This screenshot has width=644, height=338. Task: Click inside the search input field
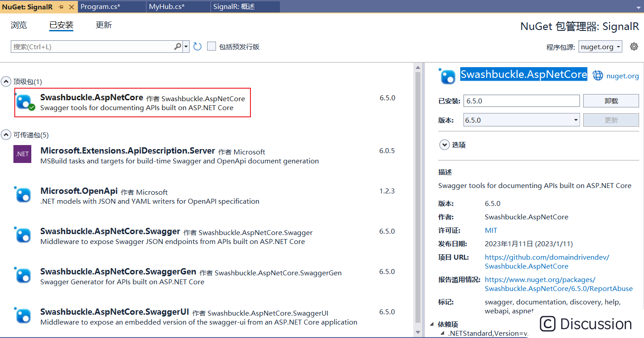[89, 46]
